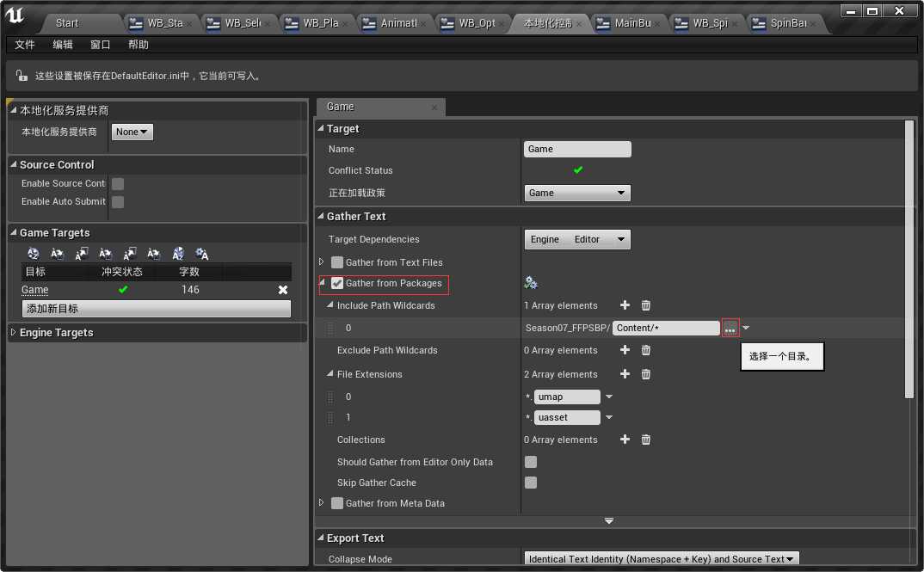Click the drag handle of umap extension row
Viewport: 924px width, 572px height.
point(330,397)
